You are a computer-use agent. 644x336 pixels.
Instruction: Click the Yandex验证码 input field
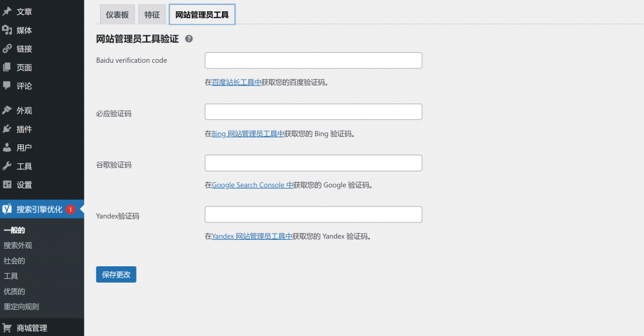313,215
